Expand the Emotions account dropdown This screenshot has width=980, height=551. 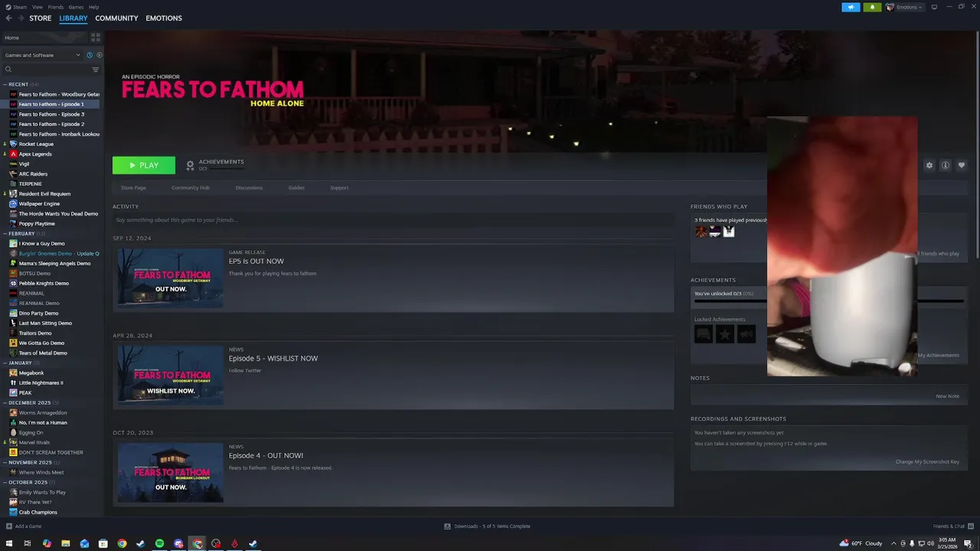click(904, 7)
